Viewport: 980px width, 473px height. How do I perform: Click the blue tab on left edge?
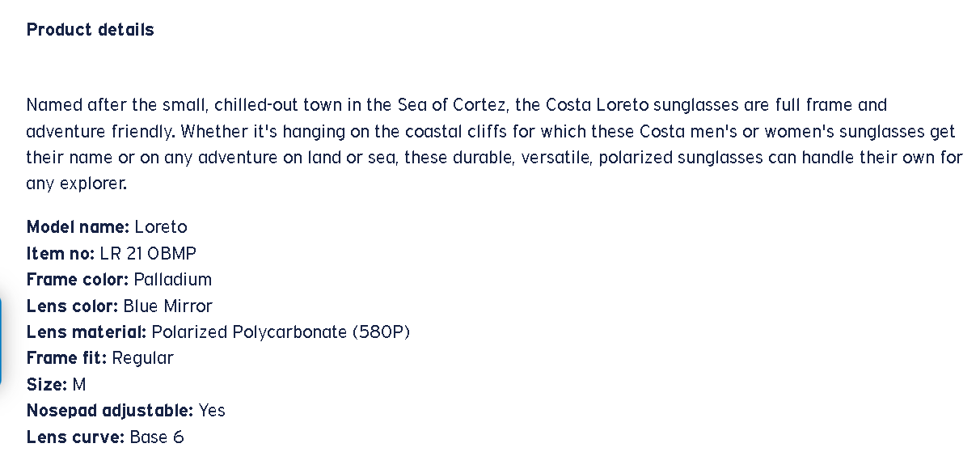click(x=2, y=340)
